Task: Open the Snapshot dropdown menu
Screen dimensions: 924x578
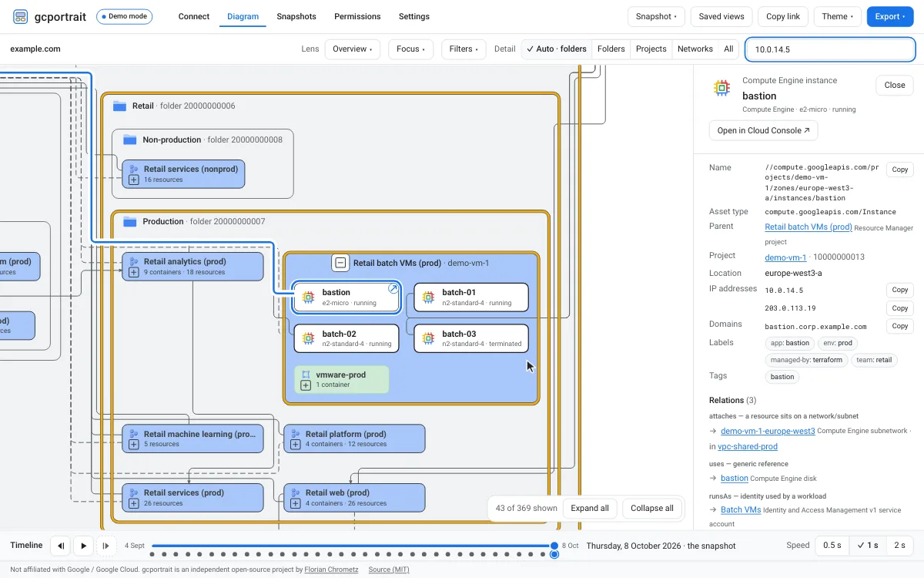Action: (656, 16)
